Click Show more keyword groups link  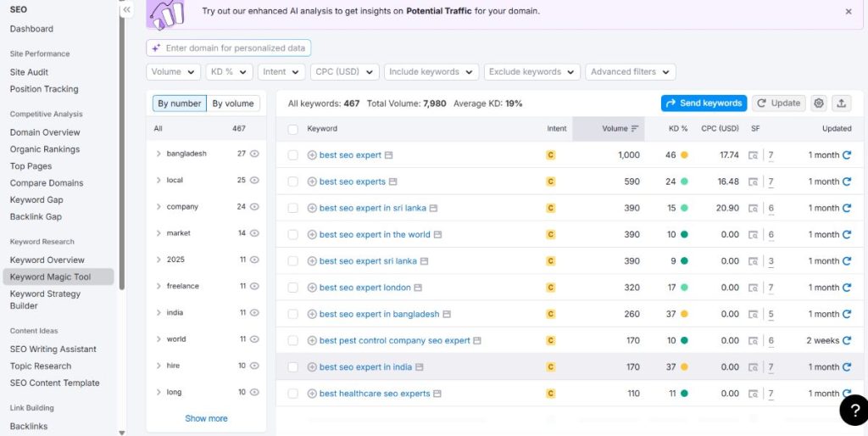tap(206, 418)
